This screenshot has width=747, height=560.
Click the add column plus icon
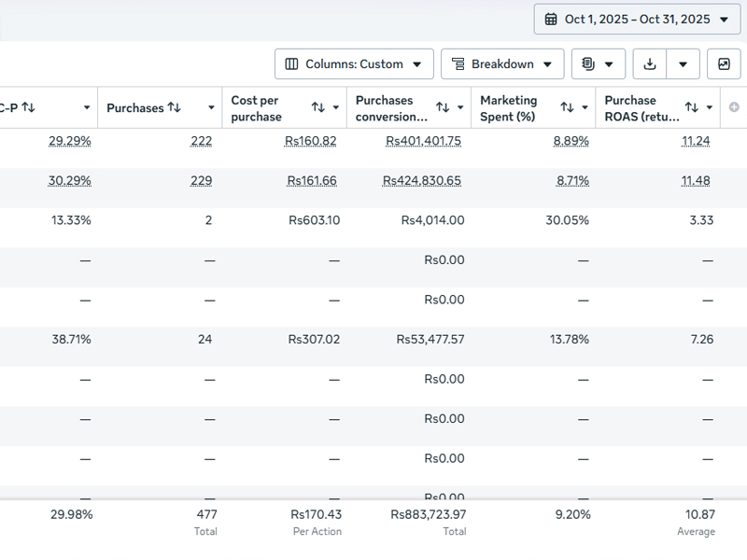[x=734, y=107]
